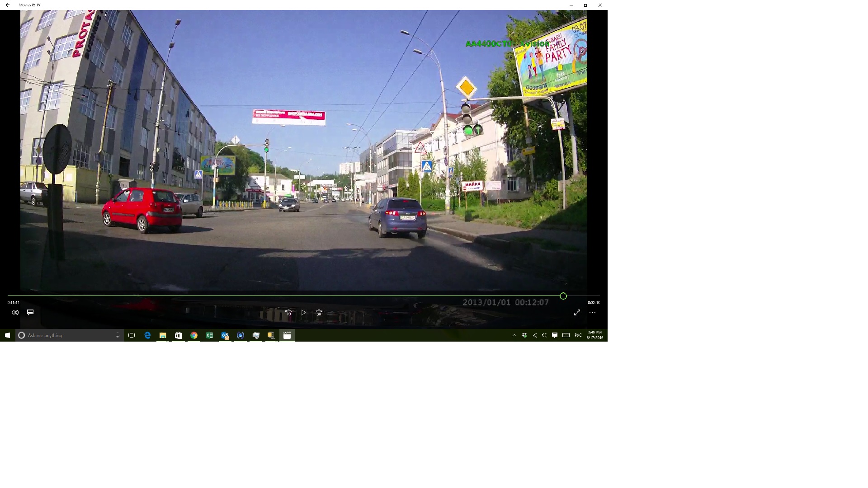
Task: Enter full screen mode
Action: point(577,313)
